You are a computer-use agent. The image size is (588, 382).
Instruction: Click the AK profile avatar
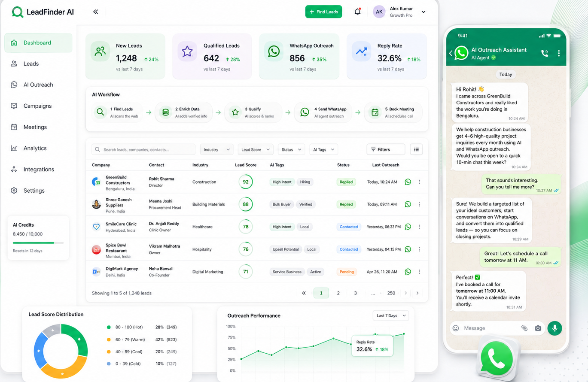point(379,12)
